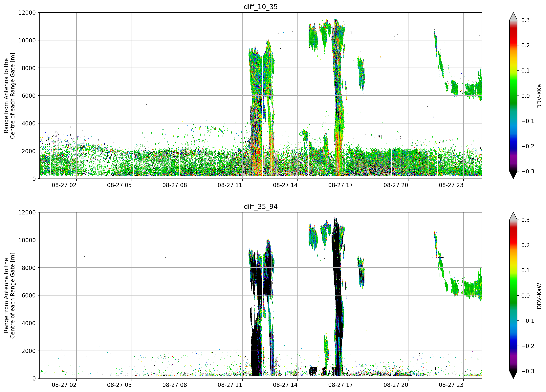Click the 08-27 02 tick label under diff_35_94
This screenshot has width=546, height=392.
[x=64, y=385]
